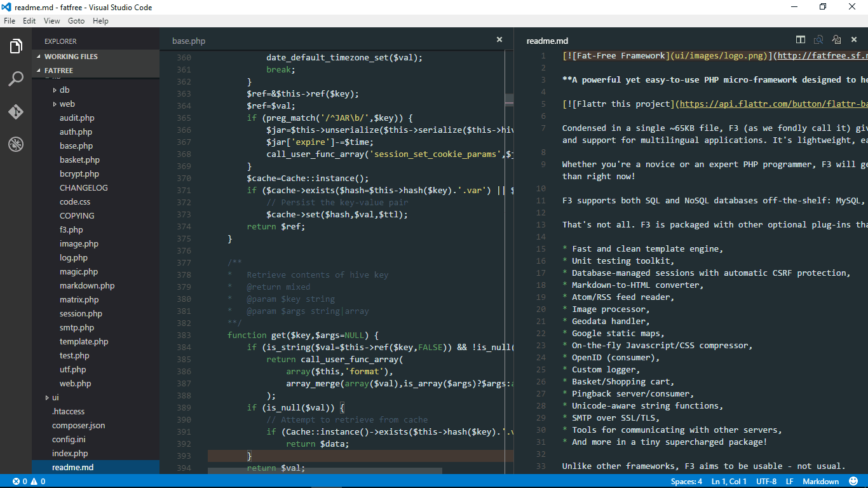Open the Search view in the activity bar

pos(16,79)
